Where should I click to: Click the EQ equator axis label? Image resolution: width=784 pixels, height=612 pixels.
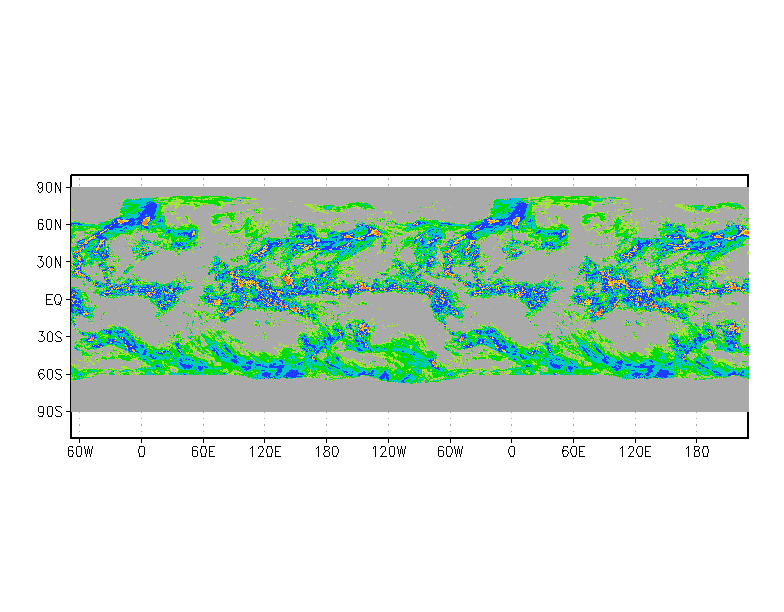(54, 300)
